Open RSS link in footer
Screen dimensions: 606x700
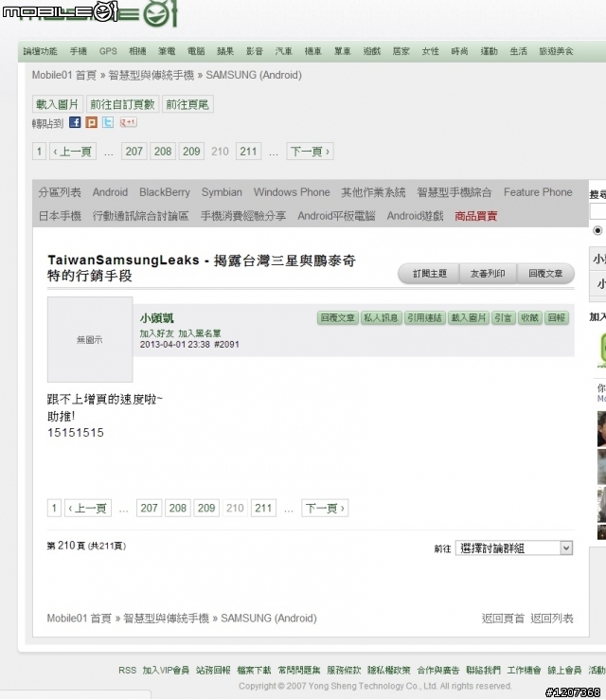(127, 670)
